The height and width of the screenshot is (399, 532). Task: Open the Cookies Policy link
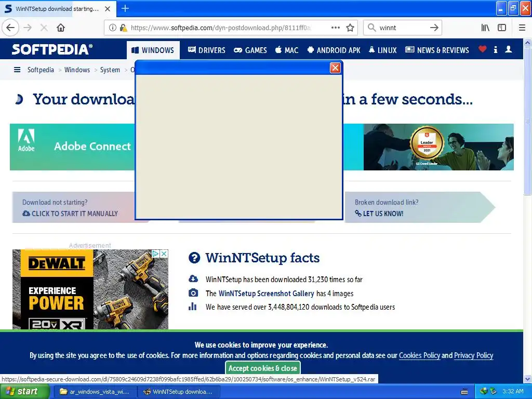419,355
